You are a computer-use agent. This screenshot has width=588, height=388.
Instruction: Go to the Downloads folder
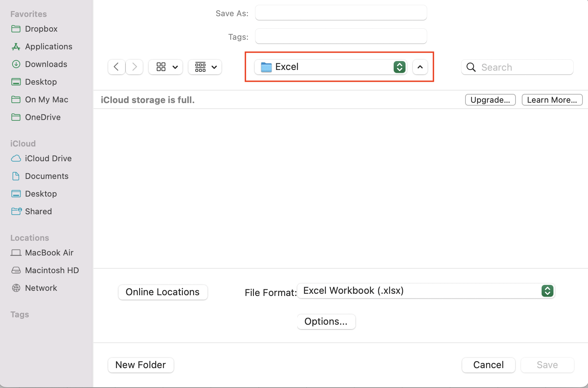click(39, 64)
